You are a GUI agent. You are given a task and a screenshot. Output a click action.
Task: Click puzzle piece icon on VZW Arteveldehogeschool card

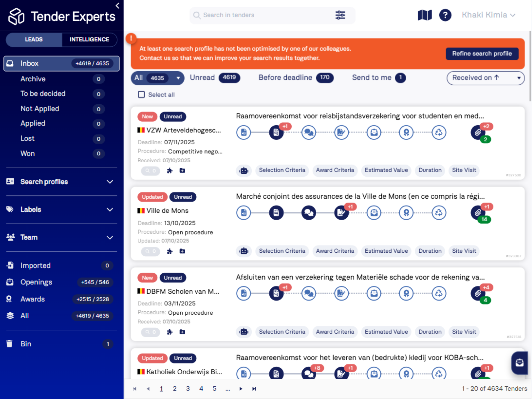170,171
